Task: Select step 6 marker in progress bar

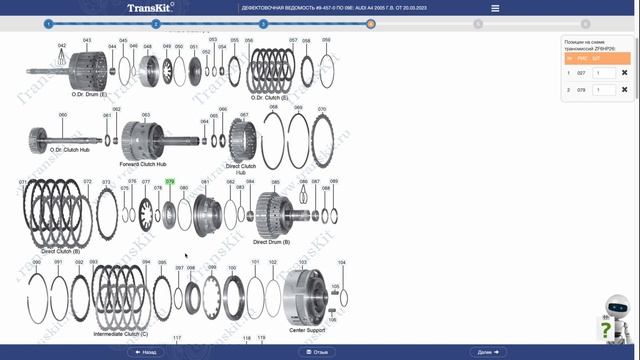Action: pyautogui.click(x=585, y=24)
